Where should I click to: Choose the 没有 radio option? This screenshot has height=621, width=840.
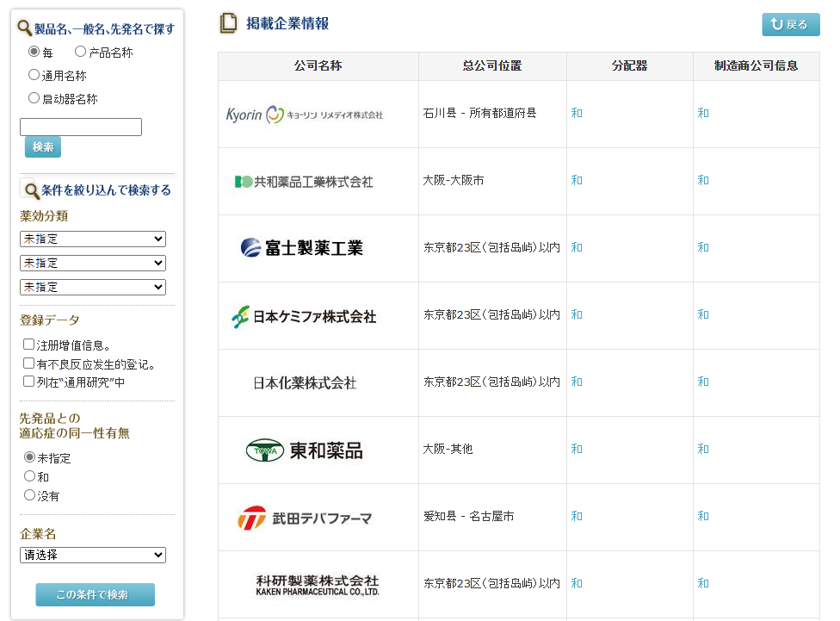tap(30, 495)
